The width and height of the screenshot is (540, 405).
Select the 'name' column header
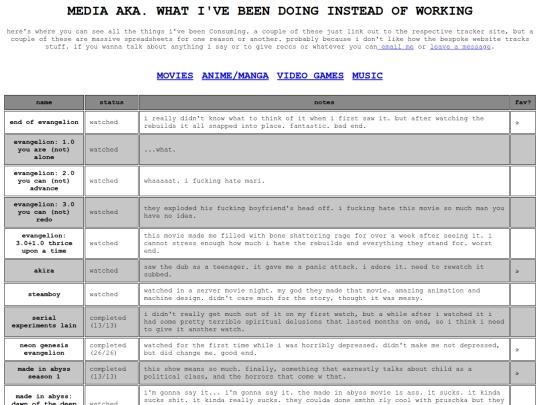tap(44, 102)
